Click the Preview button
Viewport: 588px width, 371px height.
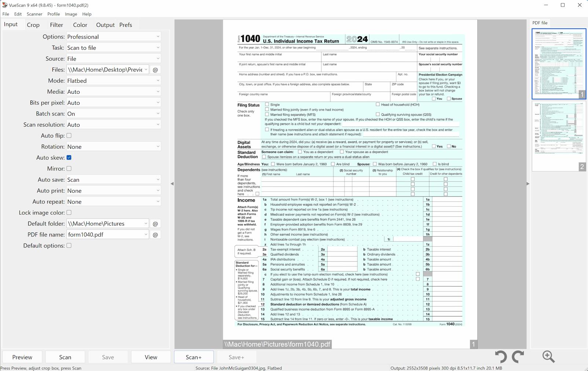click(x=22, y=357)
